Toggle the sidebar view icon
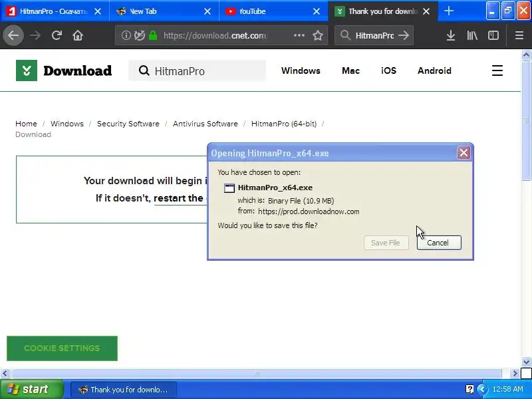Screen dimensions: 532x399 (x=493, y=35)
